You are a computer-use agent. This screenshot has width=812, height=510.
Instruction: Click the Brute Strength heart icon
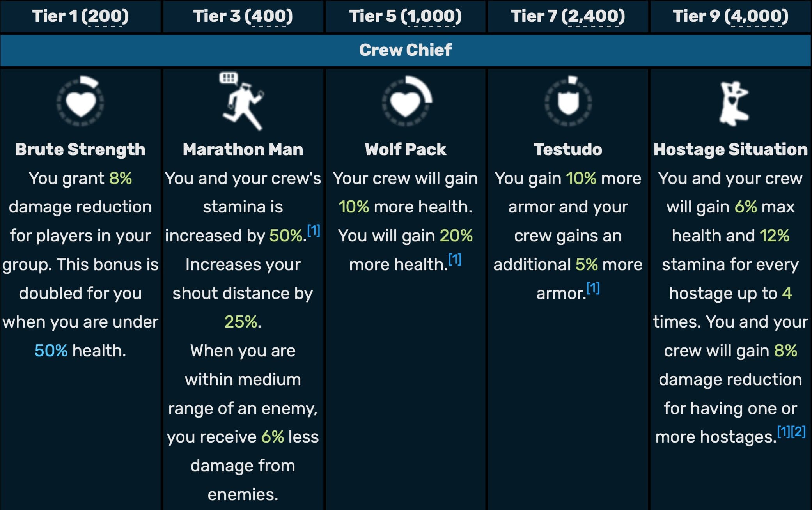click(80, 101)
